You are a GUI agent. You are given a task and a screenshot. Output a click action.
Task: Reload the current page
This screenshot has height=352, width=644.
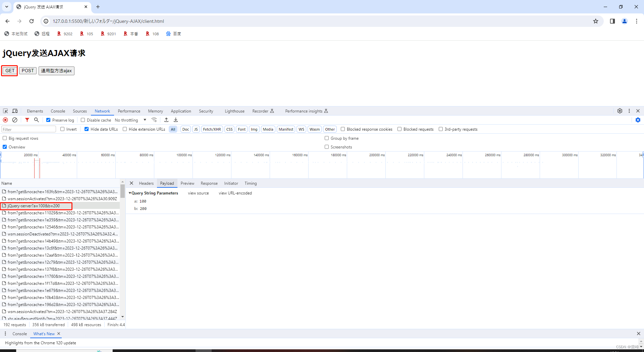pyautogui.click(x=32, y=21)
